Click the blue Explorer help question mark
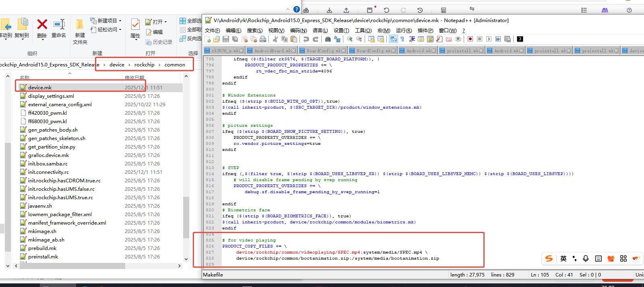Viewport: 644px width, 287px height. (x=297, y=9)
